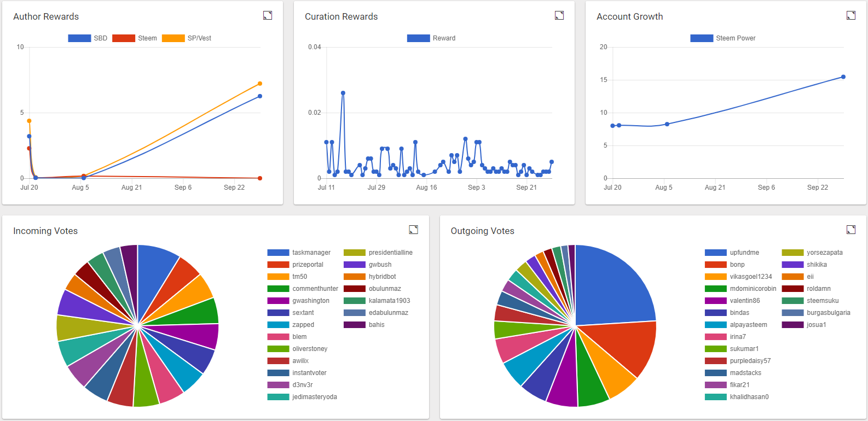The height and width of the screenshot is (421, 868).
Task: Select khalidhasan0 in Outgoing Votes legend
Action: click(749, 397)
